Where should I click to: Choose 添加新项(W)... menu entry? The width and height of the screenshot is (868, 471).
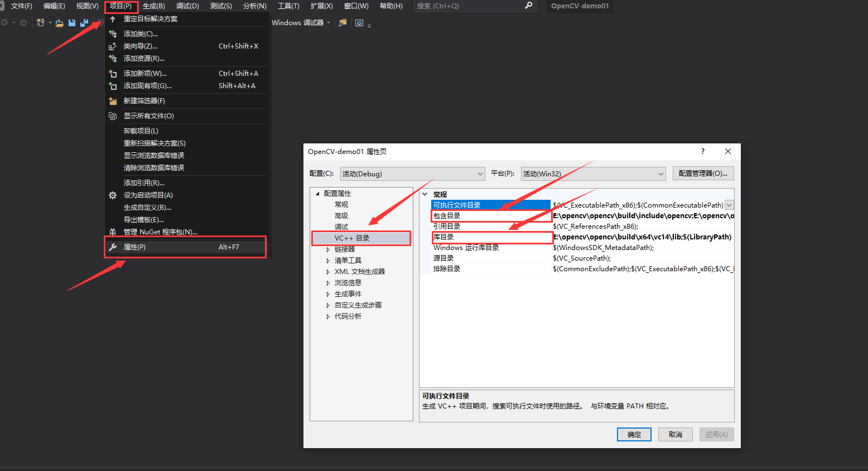(187, 74)
